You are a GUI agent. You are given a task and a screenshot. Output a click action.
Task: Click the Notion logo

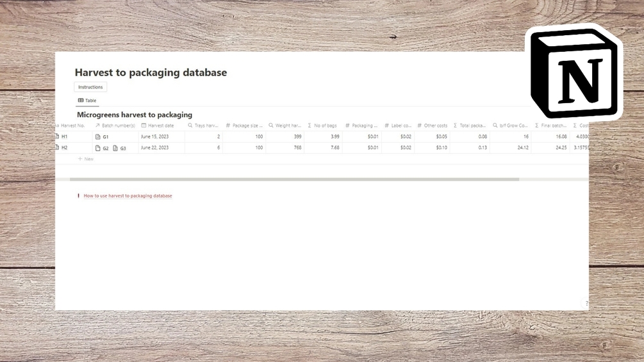click(x=575, y=72)
